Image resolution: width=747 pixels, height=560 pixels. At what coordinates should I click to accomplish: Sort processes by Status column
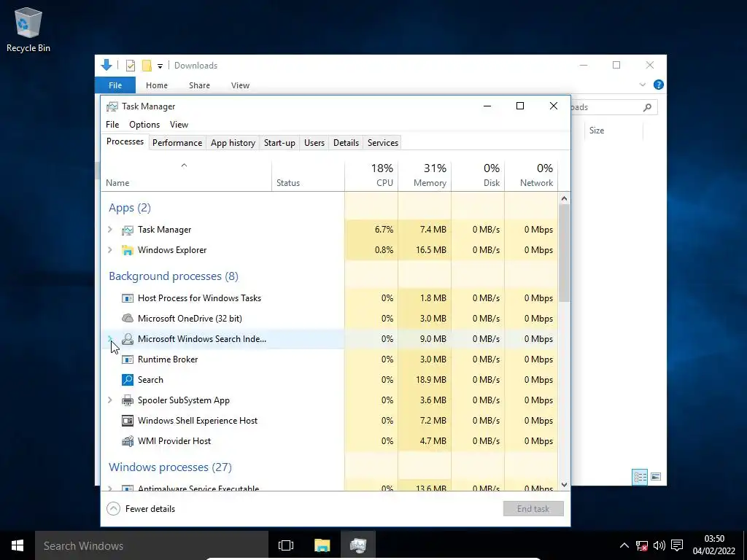point(309,176)
